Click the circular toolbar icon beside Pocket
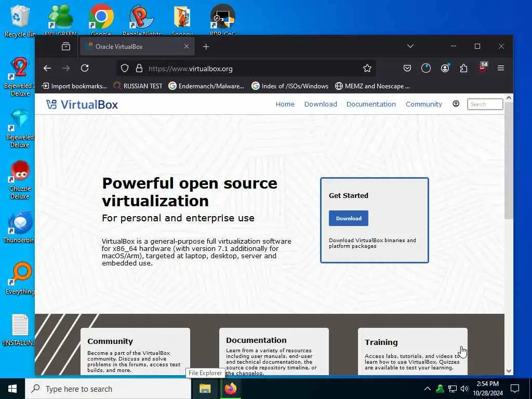 (426, 68)
